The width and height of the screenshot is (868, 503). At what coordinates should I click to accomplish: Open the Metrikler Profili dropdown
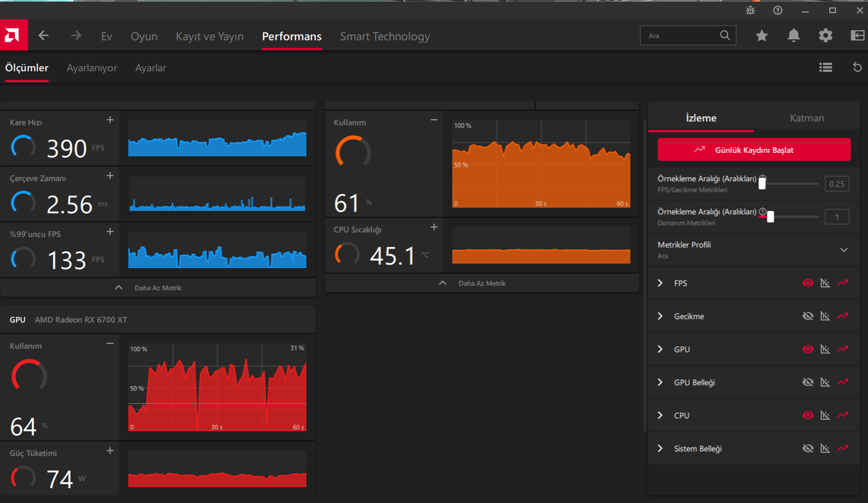tap(843, 250)
